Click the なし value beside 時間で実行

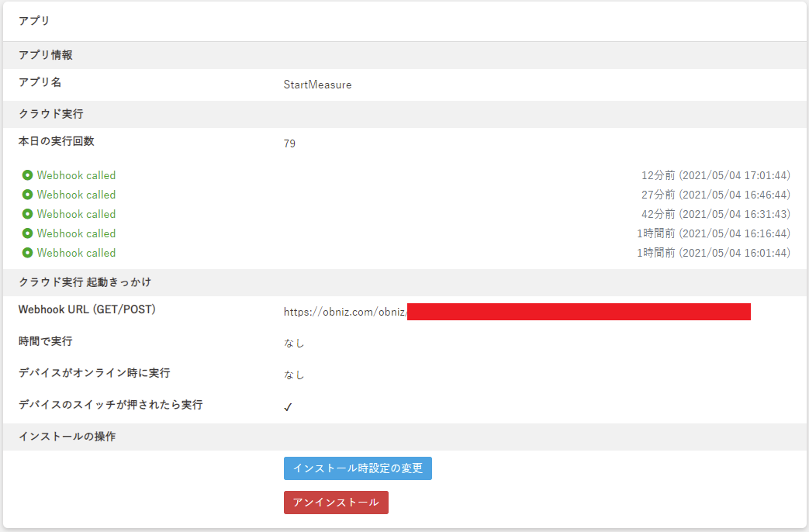[294, 343]
